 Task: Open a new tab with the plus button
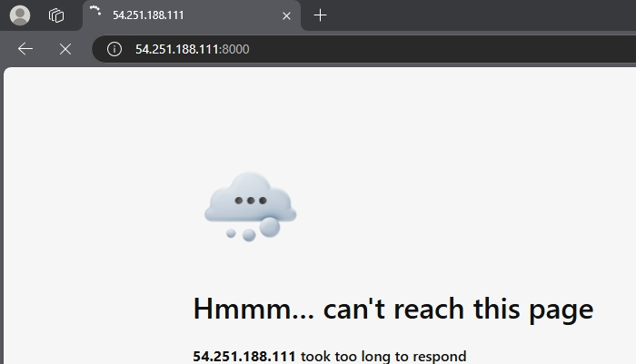pos(320,15)
